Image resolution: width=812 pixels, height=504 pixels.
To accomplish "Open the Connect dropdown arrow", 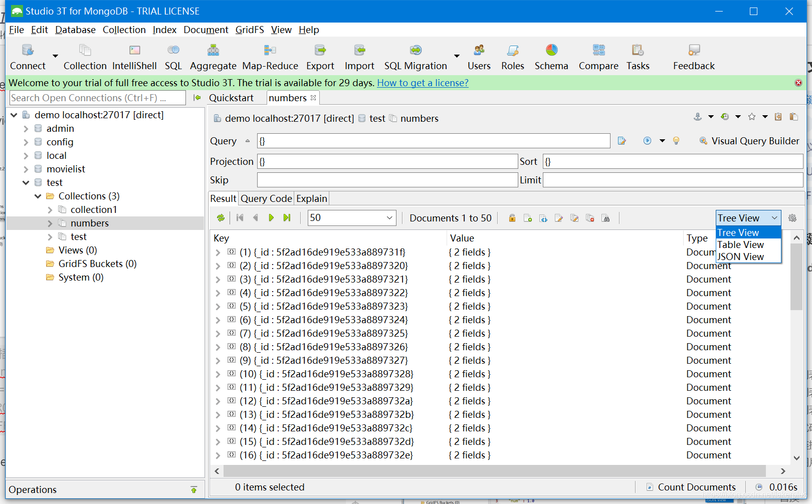I will [55, 56].
